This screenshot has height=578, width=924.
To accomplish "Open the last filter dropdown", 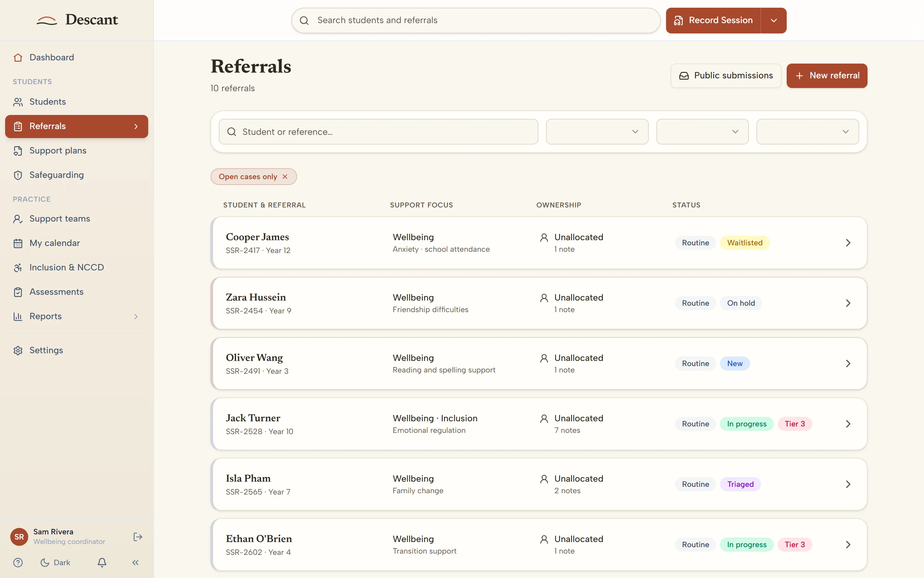I will coord(808,132).
